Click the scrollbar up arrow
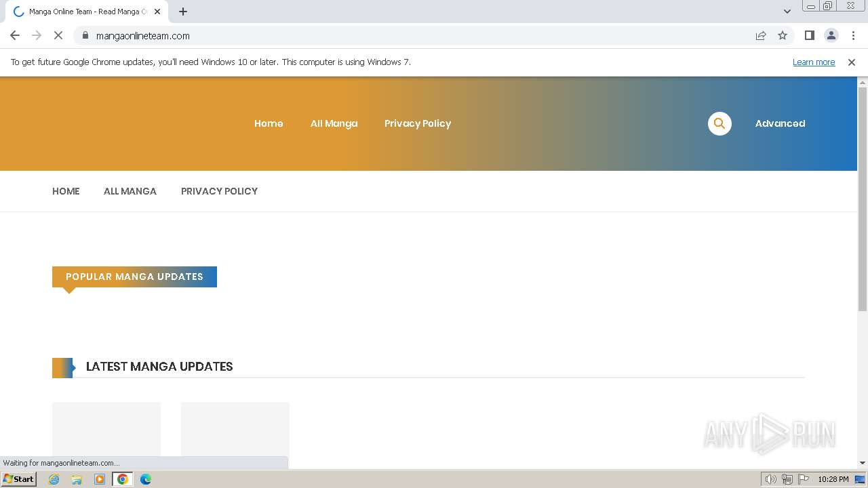Viewport: 868px width, 488px height. coord(863,83)
